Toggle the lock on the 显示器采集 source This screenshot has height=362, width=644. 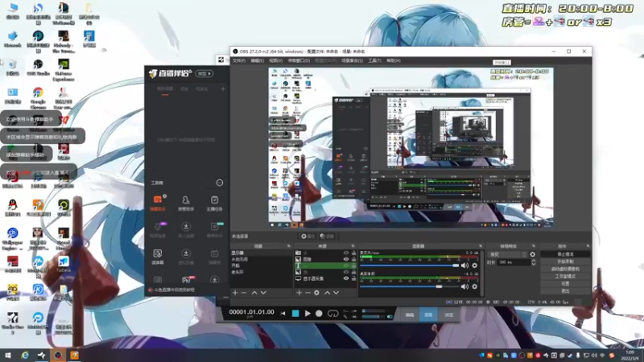pyautogui.click(x=353, y=278)
